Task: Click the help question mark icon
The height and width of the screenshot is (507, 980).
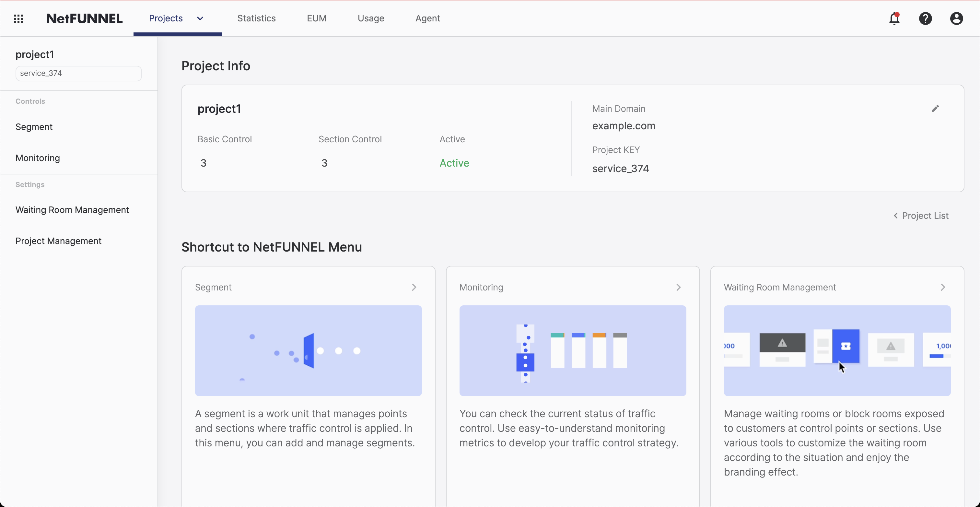Action: [x=926, y=18]
